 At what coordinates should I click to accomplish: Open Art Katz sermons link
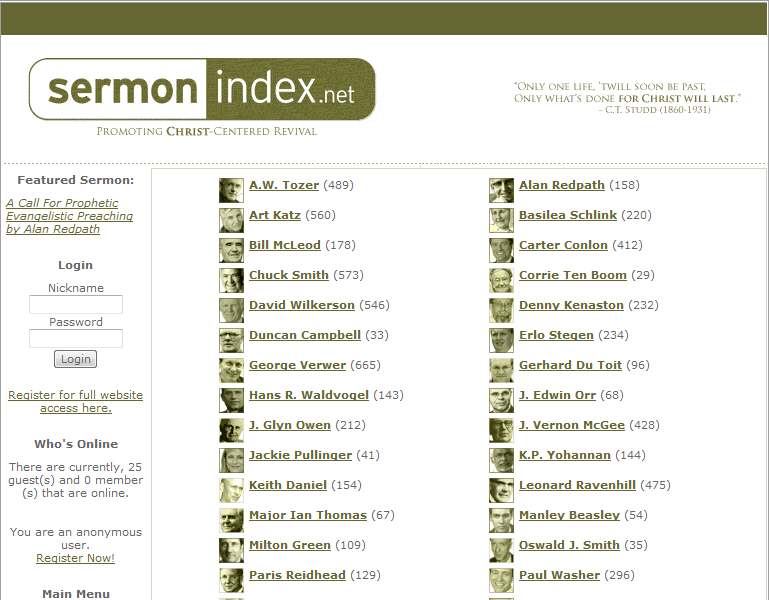pos(275,215)
